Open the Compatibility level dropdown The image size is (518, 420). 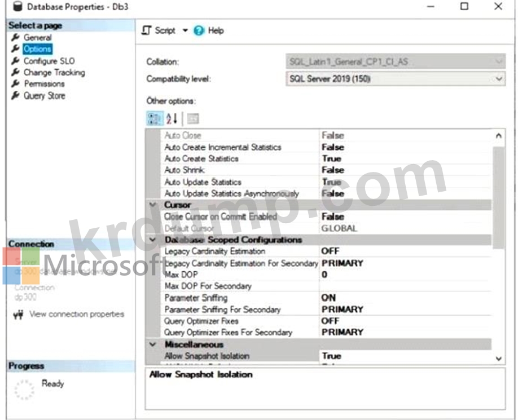499,79
